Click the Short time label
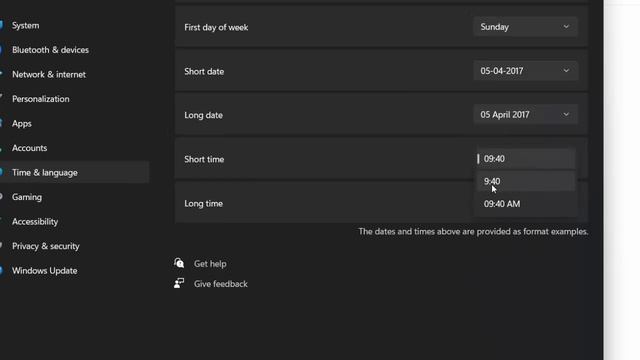 [x=204, y=159]
